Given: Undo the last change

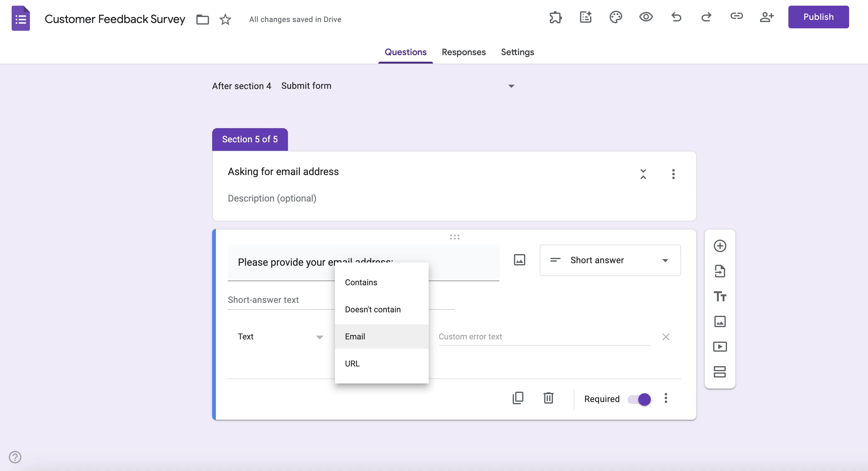Looking at the screenshot, I should click(x=676, y=17).
